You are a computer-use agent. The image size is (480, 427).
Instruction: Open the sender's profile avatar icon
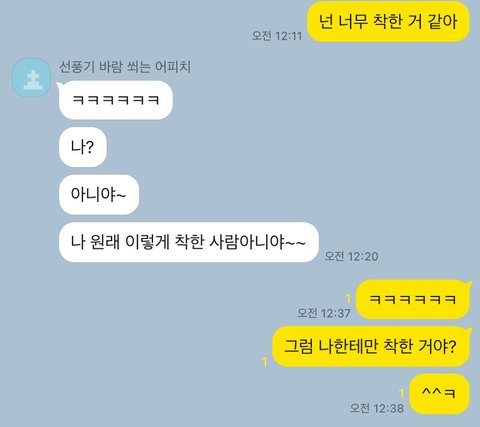(x=32, y=78)
